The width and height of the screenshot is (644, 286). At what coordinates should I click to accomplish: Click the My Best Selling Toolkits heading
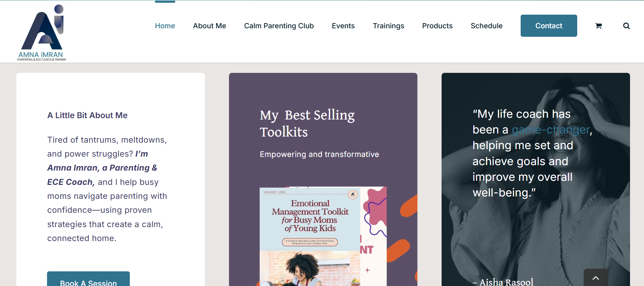point(307,123)
